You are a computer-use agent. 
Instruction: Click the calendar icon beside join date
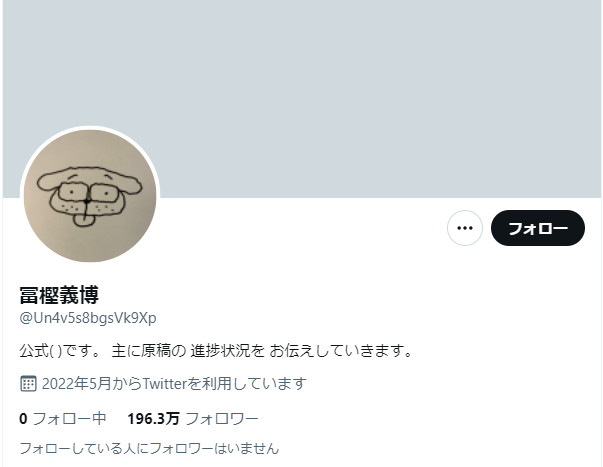(x=28, y=384)
